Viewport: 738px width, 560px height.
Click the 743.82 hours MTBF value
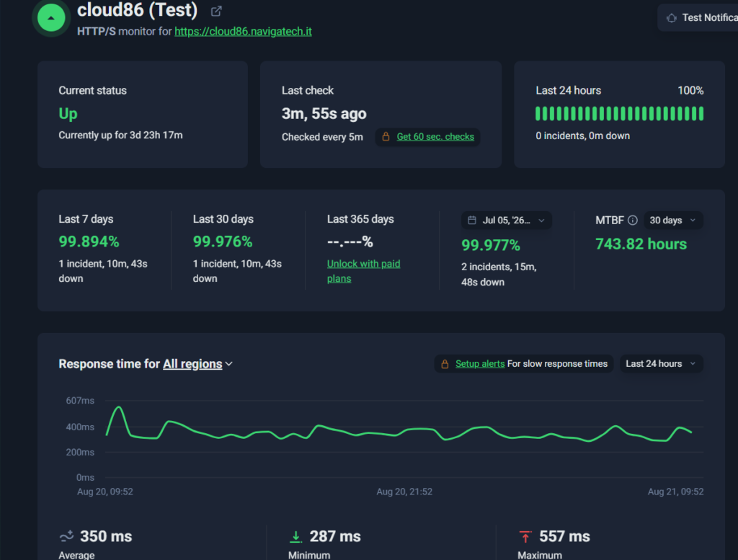click(x=641, y=244)
